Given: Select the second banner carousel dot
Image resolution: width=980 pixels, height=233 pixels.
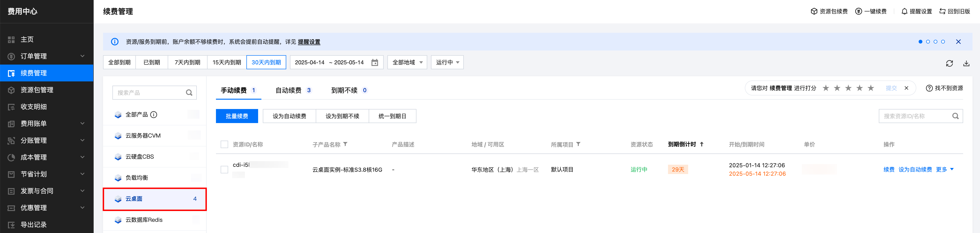Looking at the screenshot, I should tap(928, 42).
